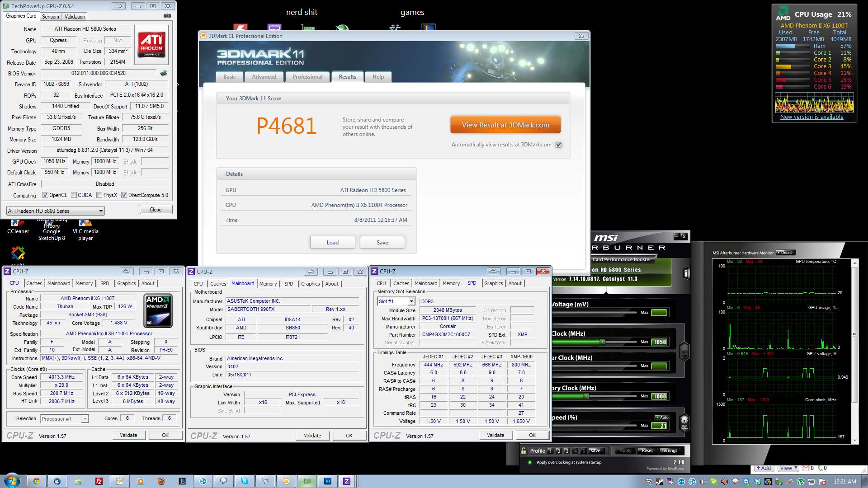Toggle PhysX checkbox in GPU-Z
This screenshot has height=488, width=868.
point(99,195)
